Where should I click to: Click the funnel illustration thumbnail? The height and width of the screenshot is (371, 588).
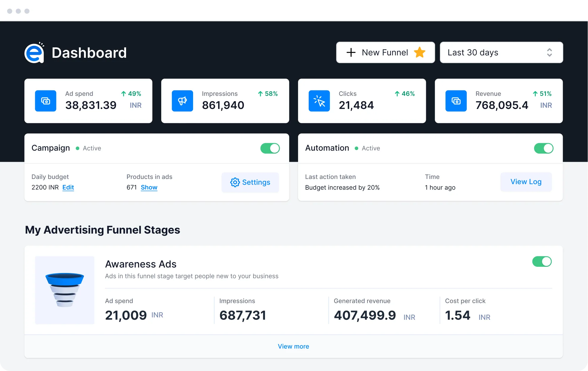(x=64, y=290)
